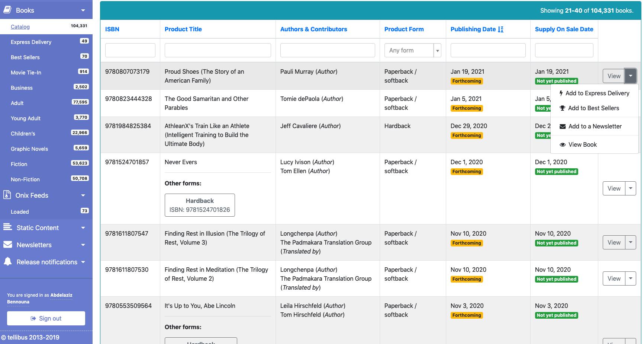Select Add to Express Delivery menu option
This screenshot has width=644, height=344.
594,93
